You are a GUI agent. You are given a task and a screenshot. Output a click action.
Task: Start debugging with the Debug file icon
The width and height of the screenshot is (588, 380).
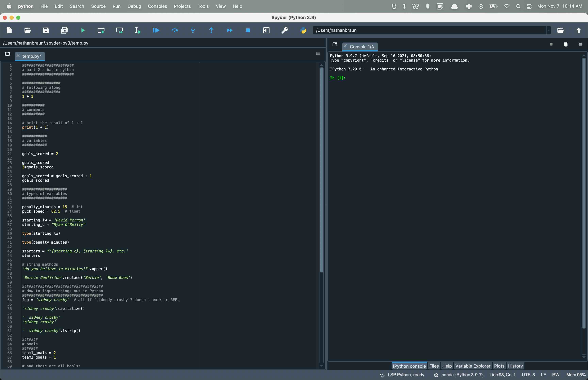[156, 30]
